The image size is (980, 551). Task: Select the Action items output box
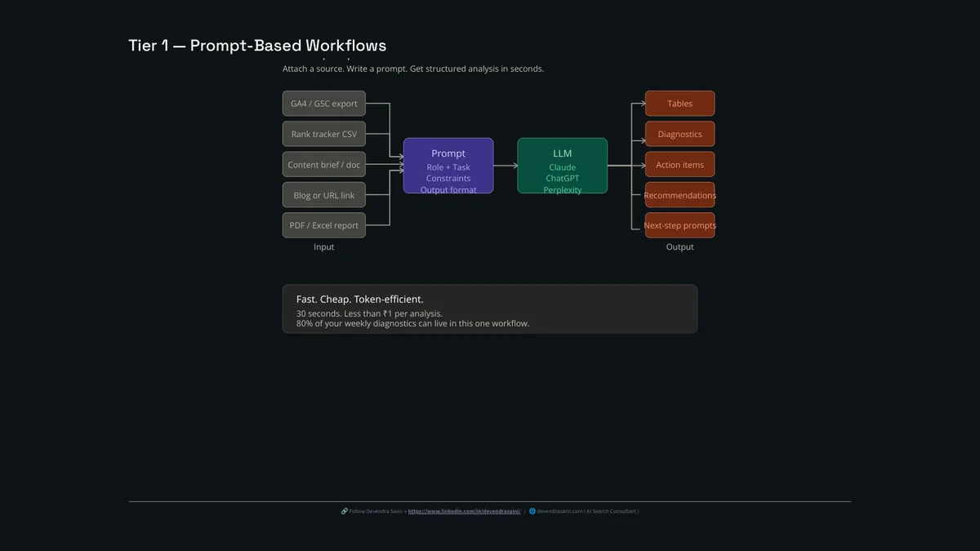click(x=679, y=164)
